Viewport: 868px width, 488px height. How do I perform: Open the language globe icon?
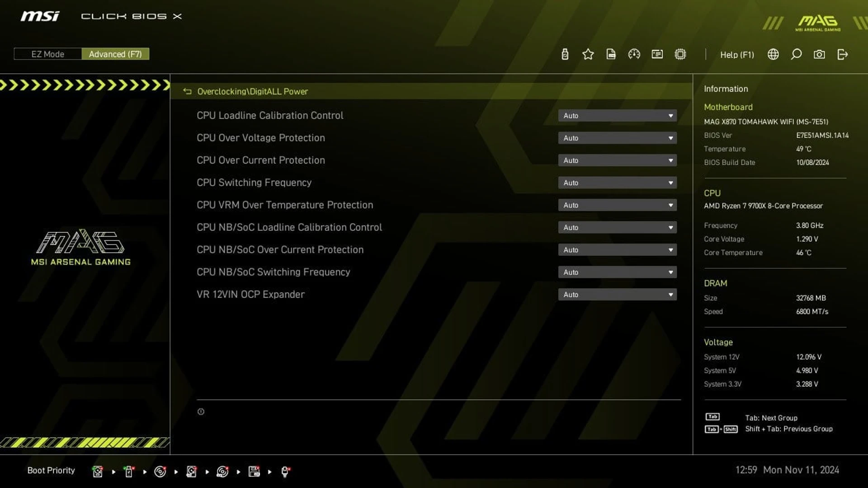[773, 54]
